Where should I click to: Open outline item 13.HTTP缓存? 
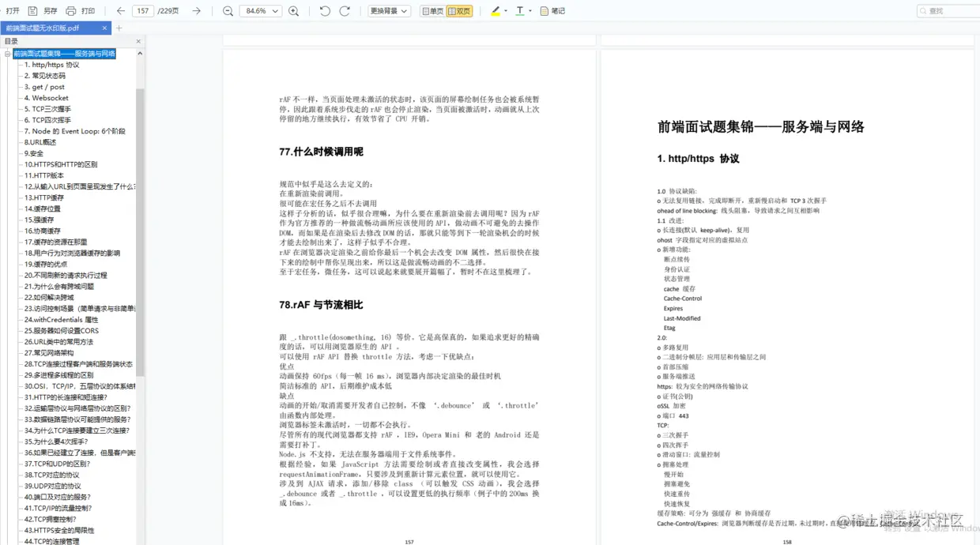(44, 197)
